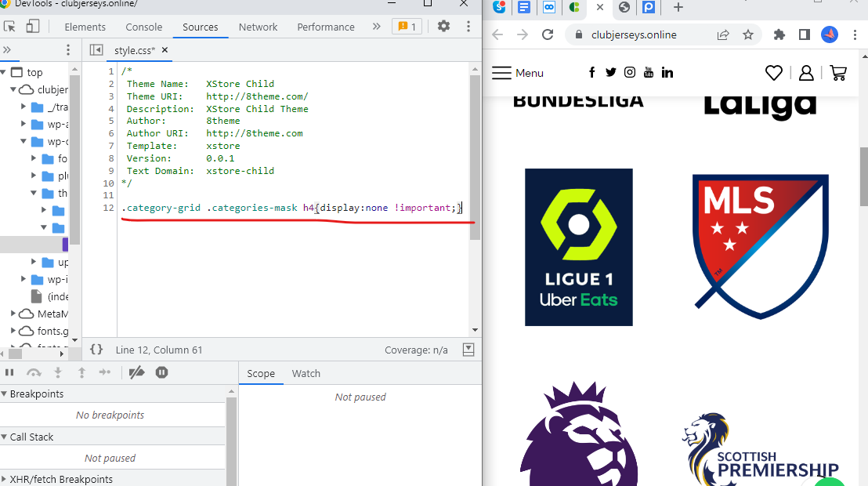The height and width of the screenshot is (486, 868).
Task: Collapse the clubjerseys domain node
Action: (x=13, y=89)
